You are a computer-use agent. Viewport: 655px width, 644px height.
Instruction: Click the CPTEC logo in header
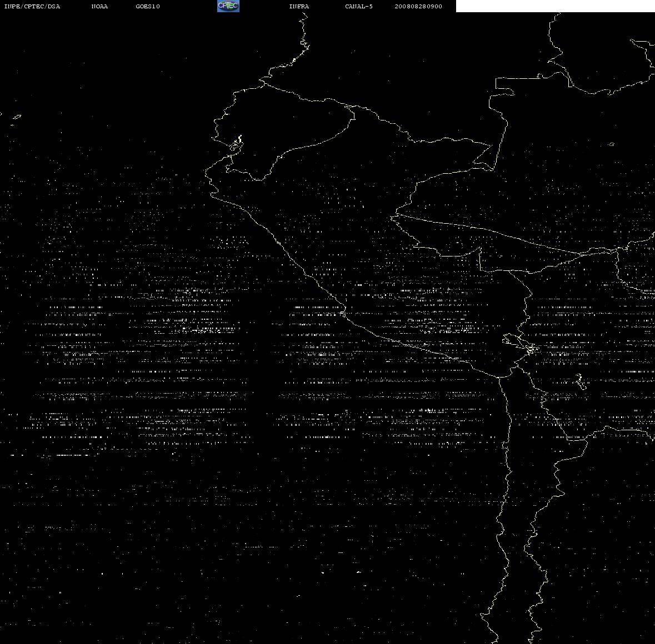tap(228, 6)
